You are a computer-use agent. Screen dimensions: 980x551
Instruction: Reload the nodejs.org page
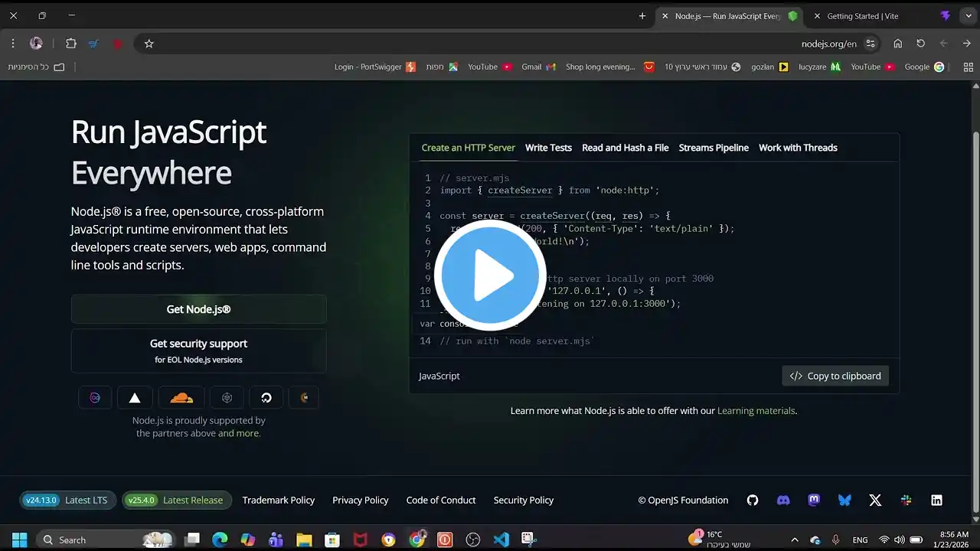[921, 44]
